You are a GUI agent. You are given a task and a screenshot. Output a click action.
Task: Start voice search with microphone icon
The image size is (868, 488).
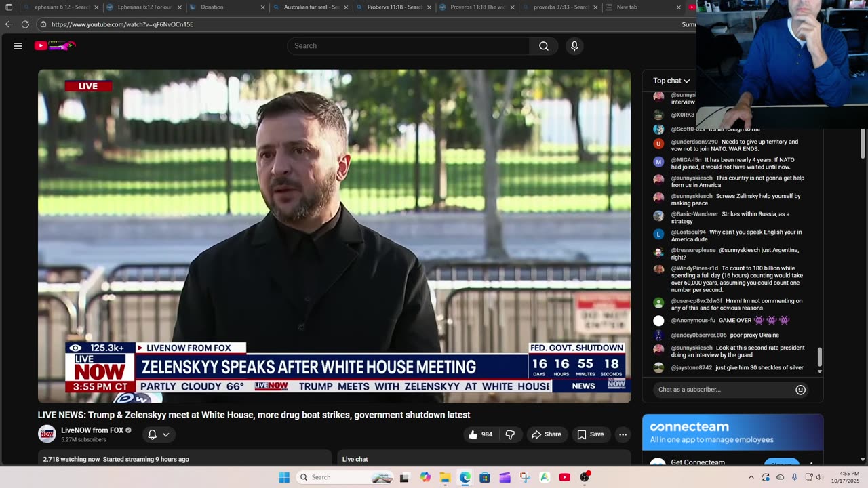(574, 46)
